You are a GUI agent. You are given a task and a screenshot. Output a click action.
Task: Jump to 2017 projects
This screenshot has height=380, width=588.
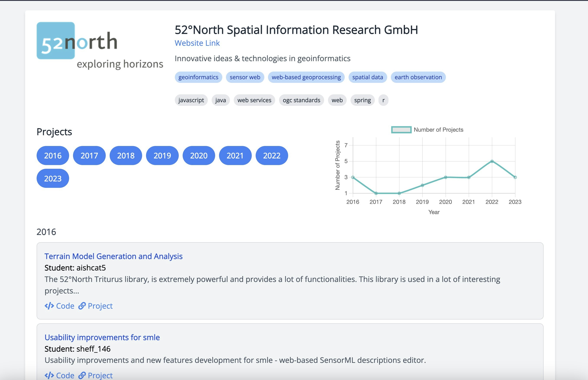click(89, 156)
